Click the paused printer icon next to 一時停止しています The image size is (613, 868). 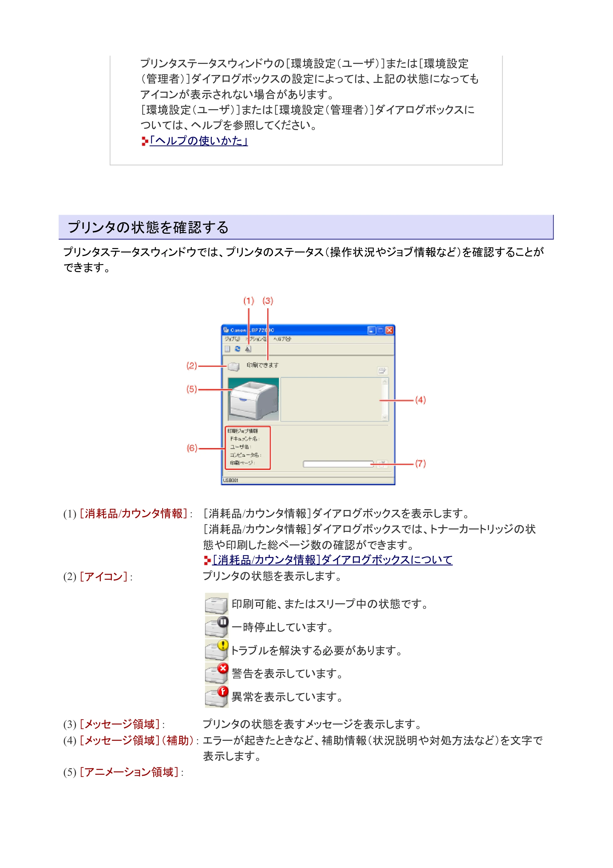click(x=216, y=627)
